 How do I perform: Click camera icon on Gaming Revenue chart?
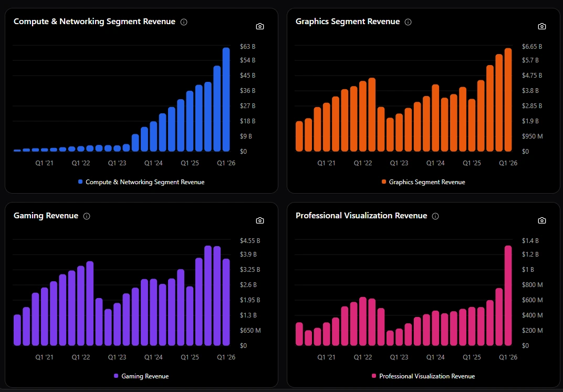260,220
